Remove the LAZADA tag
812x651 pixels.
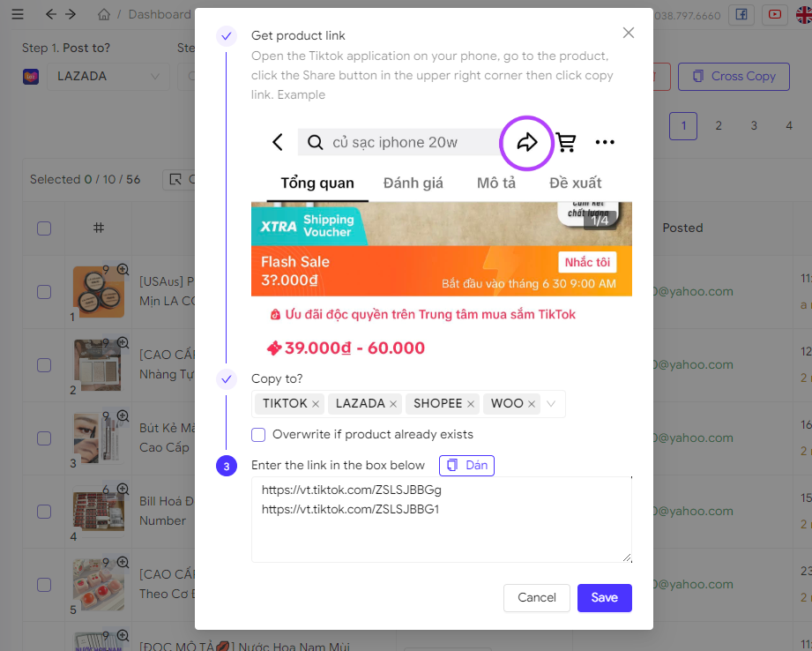(393, 404)
